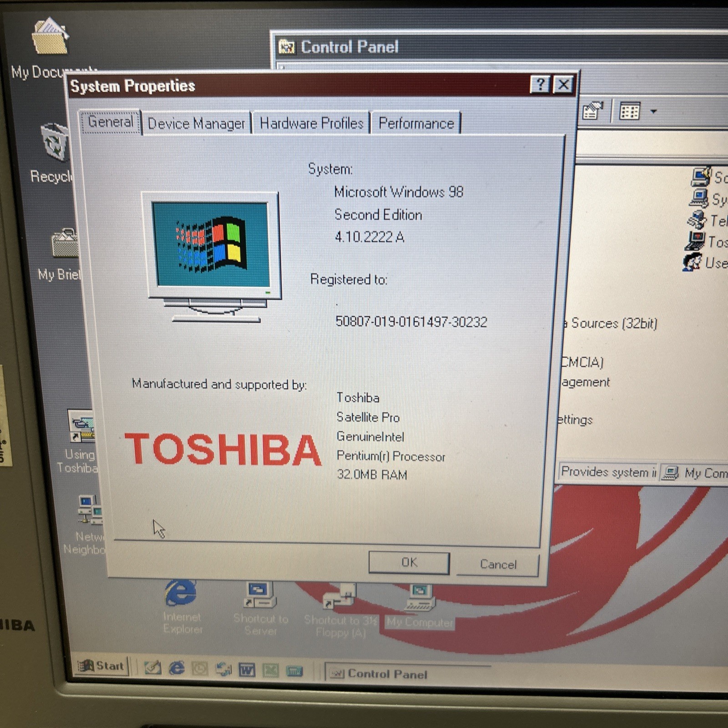Click the Show Desktop quick launch icon
This screenshot has width=728, height=728.
click(152, 667)
